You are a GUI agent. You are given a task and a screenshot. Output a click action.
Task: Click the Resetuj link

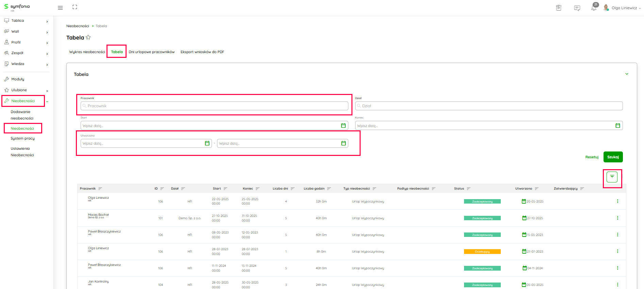click(592, 157)
